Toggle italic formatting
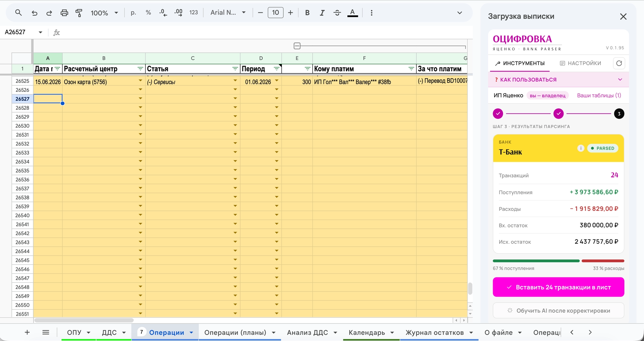Image resolution: width=644 pixels, height=341 pixels. tap(322, 13)
